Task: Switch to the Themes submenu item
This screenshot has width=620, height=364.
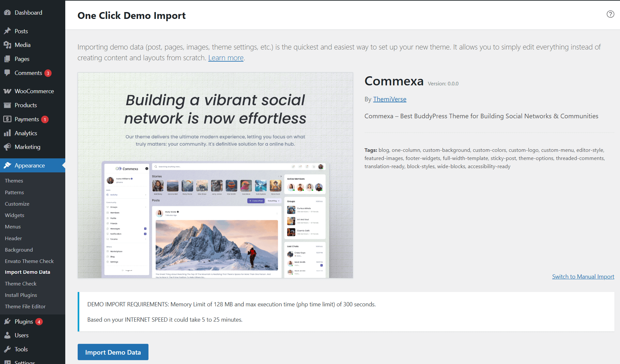Action: 14,181
